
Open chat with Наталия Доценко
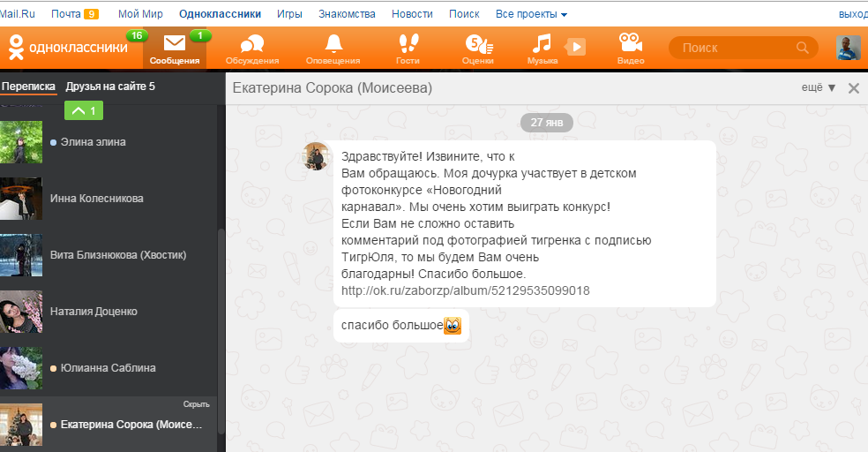(x=108, y=312)
